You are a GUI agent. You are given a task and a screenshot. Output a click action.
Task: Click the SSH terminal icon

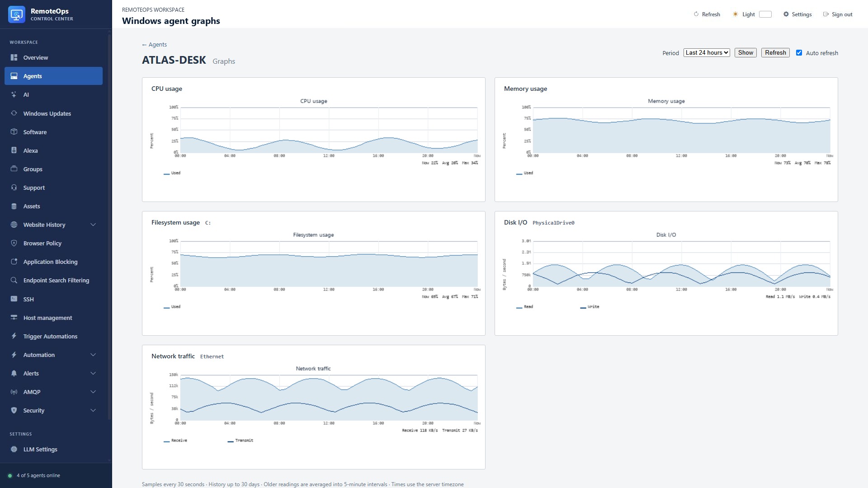coord(14,299)
